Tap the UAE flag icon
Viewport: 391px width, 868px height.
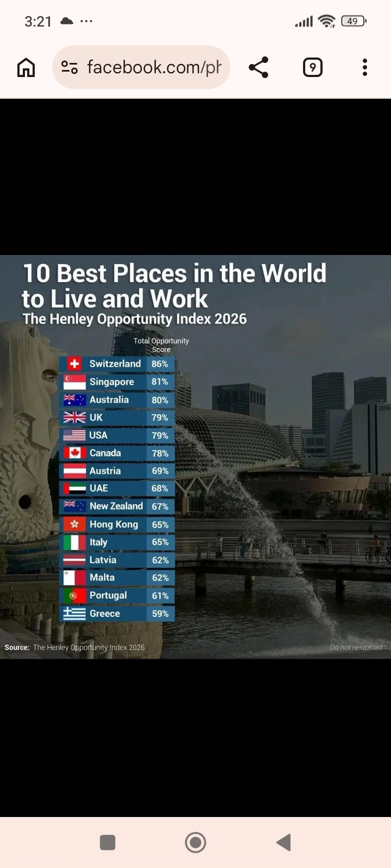tap(74, 488)
